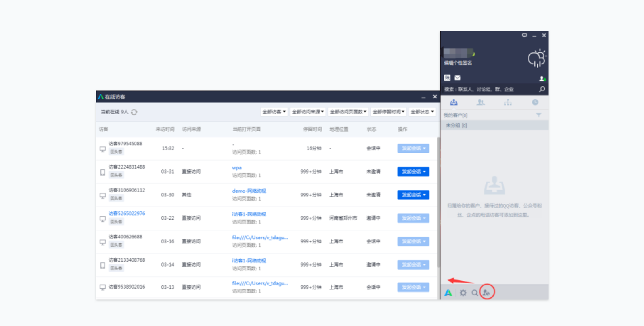Click the search icon in the bottom bar
Screen dimensions: 644x326
475,293
